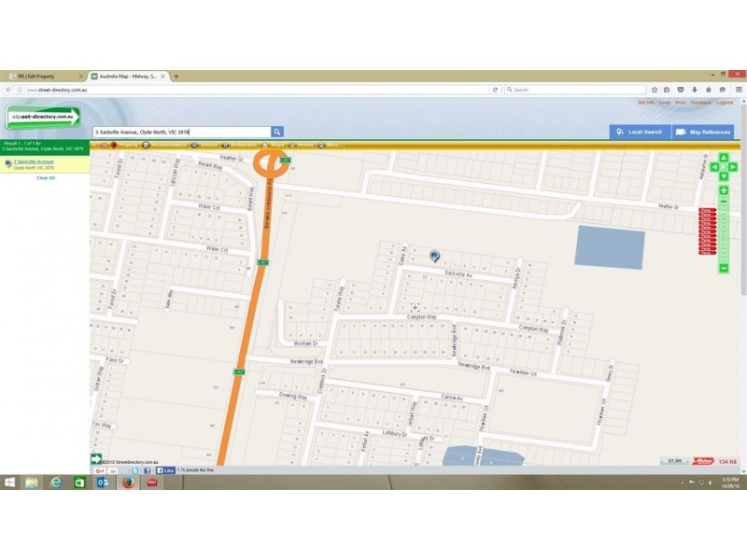The width and height of the screenshot is (747, 560).
Task: Pan the map right with the arrow
Action: (x=733, y=168)
